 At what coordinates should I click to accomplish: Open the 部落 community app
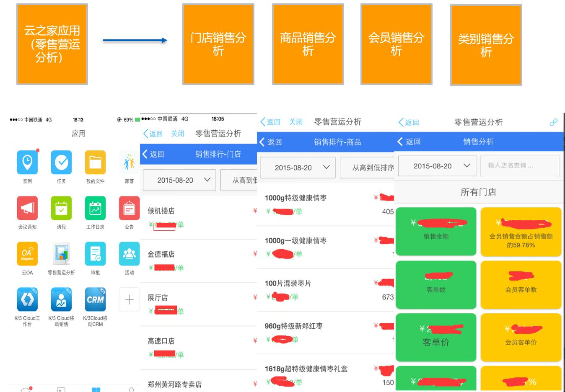point(130,162)
